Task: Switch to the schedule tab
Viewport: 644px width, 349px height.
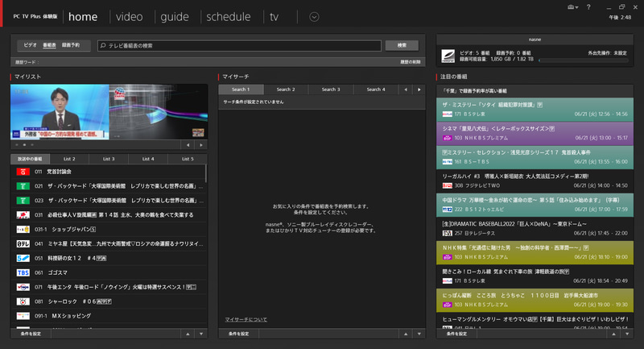Action: pyautogui.click(x=229, y=17)
